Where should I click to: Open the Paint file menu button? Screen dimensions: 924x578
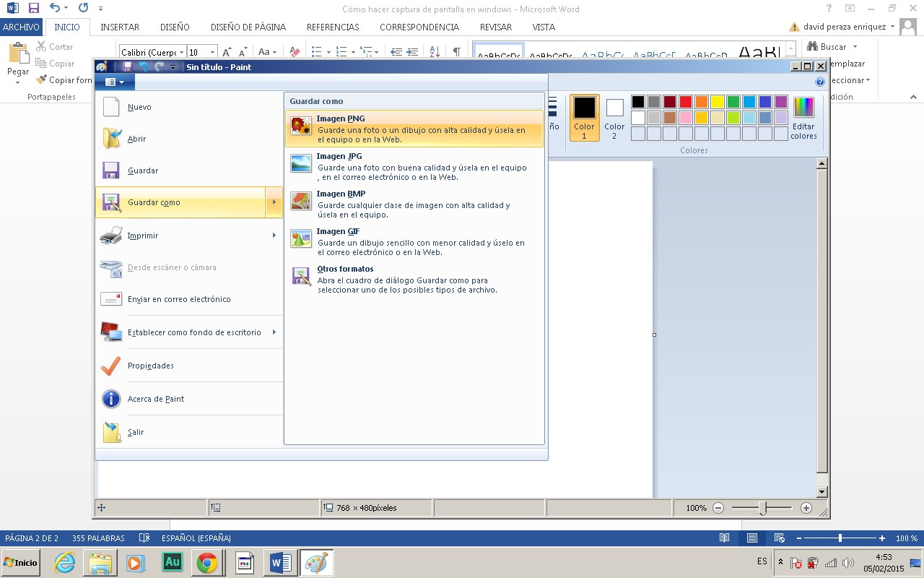pyautogui.click(x=114, y=82)
